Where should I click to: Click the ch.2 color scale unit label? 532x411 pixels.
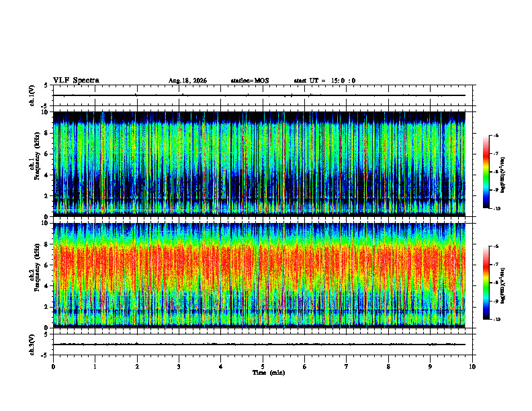(x=503, y=285)
